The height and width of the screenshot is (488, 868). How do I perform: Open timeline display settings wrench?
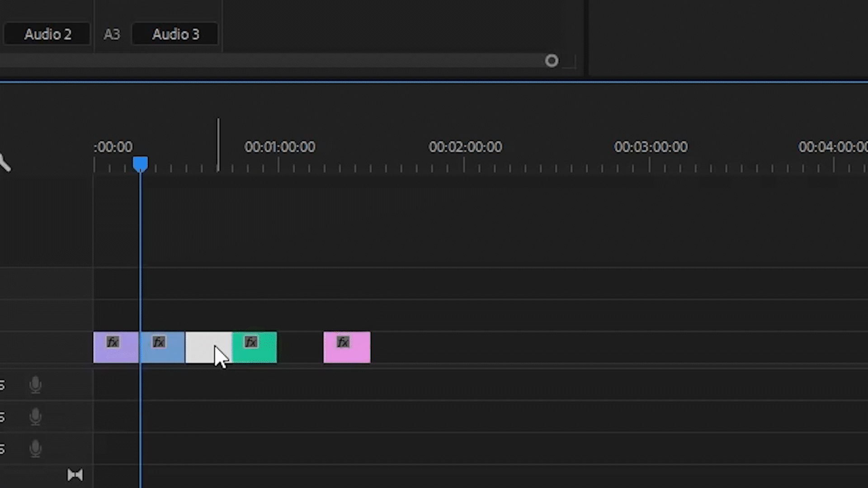tap(5, 163)
